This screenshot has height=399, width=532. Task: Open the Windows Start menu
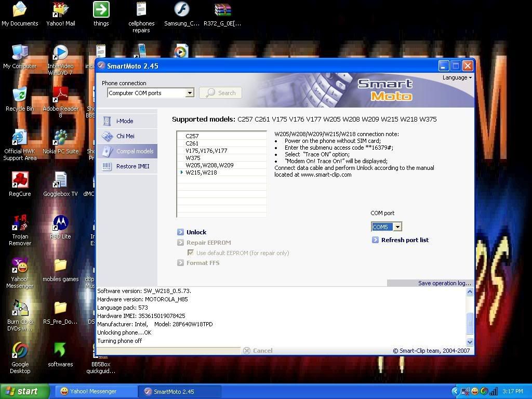(24, 391)
